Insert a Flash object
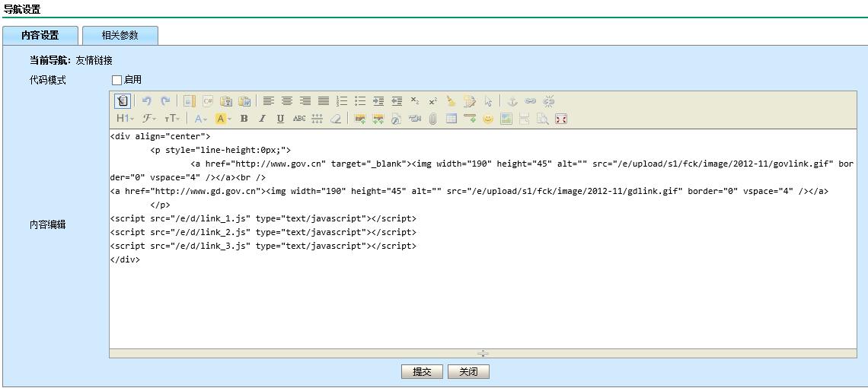The image size is (868, 388). click(397, 119)
